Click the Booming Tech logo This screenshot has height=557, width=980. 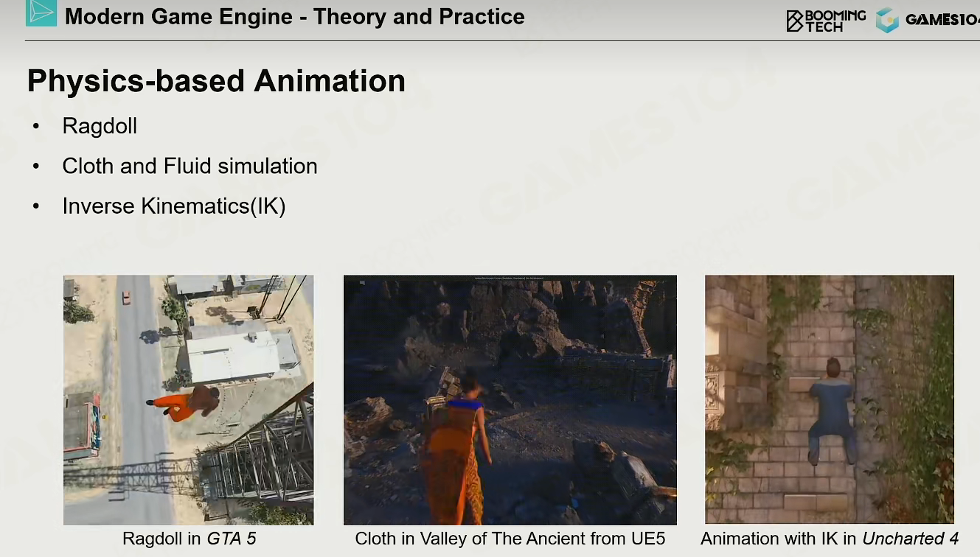pos(826,21)
